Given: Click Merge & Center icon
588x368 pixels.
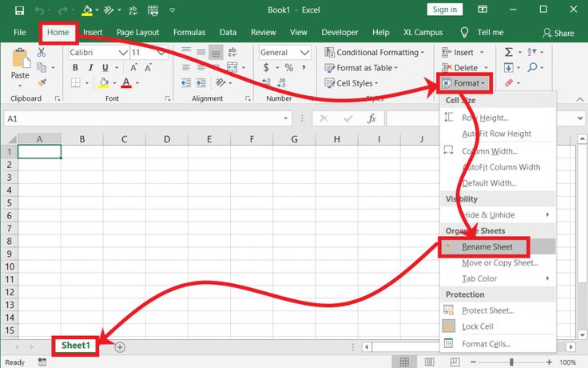Looking at the screenshot, I should [x=232, y=67].
